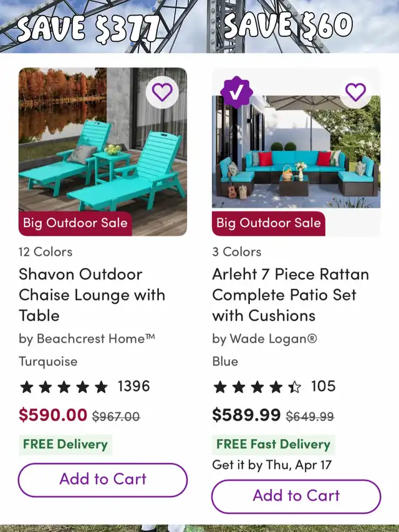399x532 pixels.
Task: Open the 105 reviews star rating
Action: coord(274,387)
